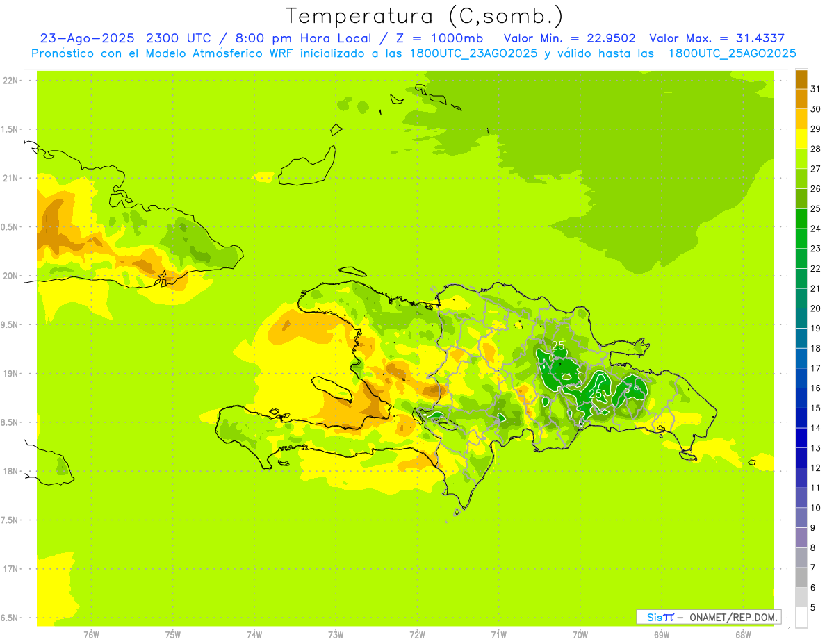
Task: Click the '75W' longitude label
Action: click(173, 635)
